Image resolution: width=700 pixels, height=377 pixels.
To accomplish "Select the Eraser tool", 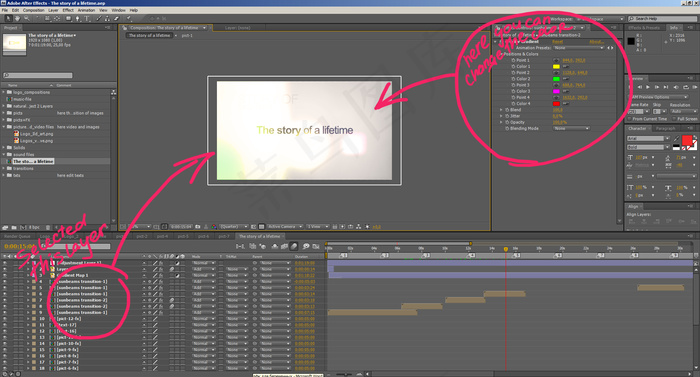I will (117, 18).
